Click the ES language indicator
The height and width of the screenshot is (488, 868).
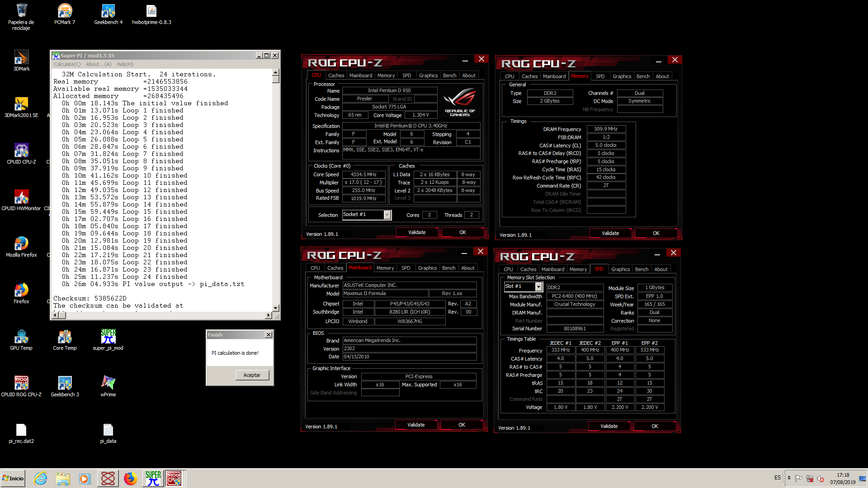pos(777,478)
